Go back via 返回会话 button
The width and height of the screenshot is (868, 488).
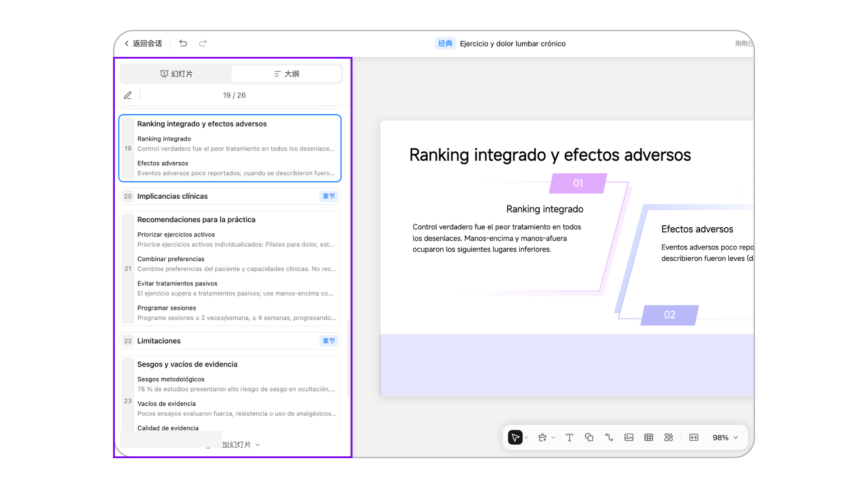click(x=143, y=43)
